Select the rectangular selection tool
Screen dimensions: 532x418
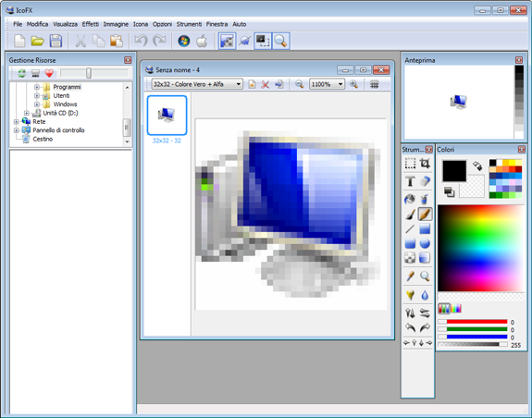(410, 164)
